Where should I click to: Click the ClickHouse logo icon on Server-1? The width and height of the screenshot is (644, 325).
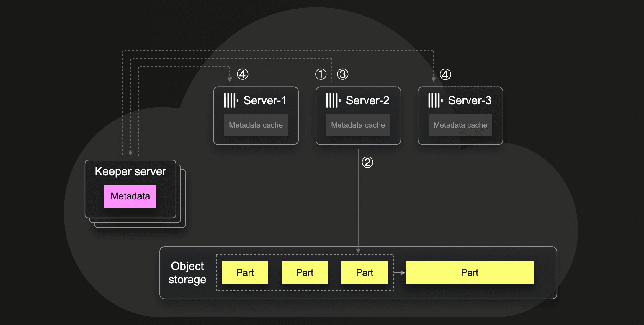click(231, 100)
